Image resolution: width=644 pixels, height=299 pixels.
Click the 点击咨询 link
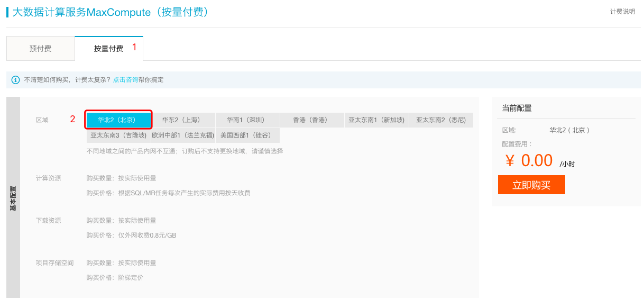pos(125,80)
